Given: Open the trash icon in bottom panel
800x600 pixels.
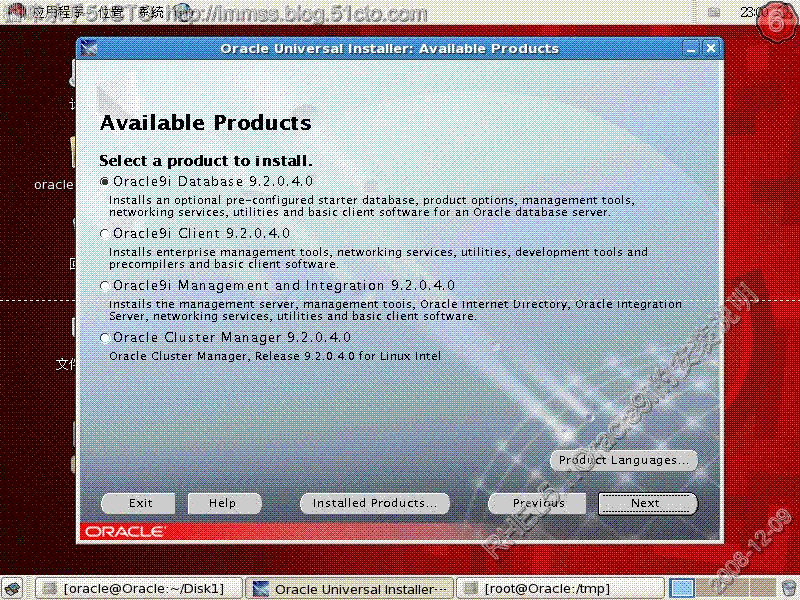Looking at the screenshot, I should pyautogui.click(x=788, y=588).
